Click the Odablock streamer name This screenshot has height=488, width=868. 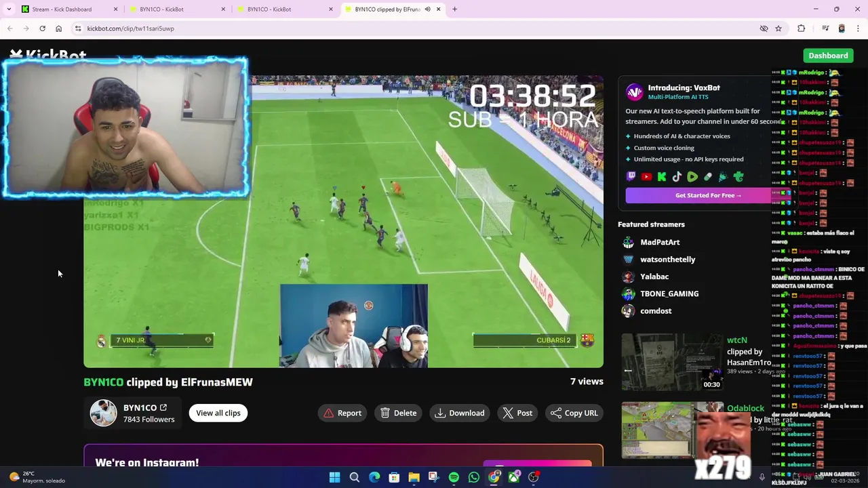pos(745,408)
